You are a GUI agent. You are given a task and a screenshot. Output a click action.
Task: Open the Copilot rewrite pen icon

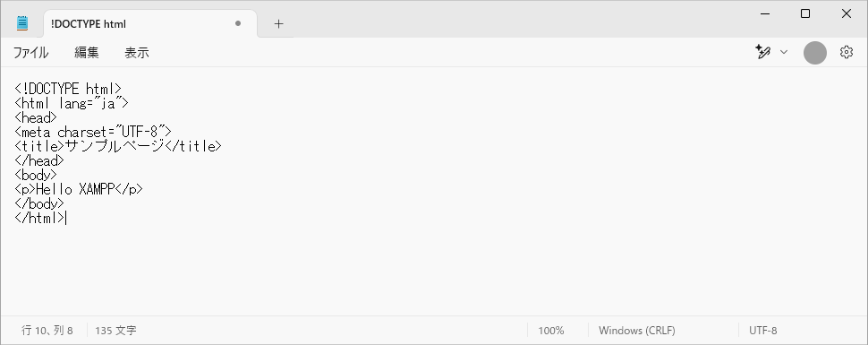click(762, 52)
